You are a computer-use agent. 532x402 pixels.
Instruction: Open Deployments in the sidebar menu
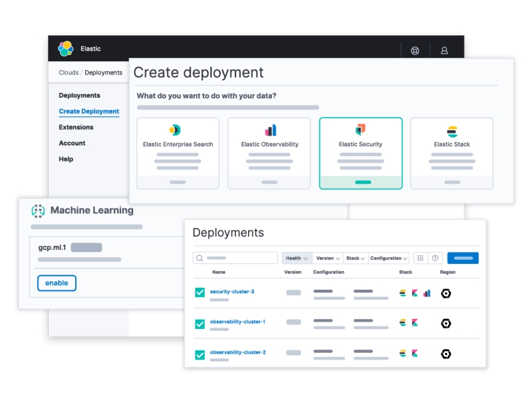click(x=79, y=96)
